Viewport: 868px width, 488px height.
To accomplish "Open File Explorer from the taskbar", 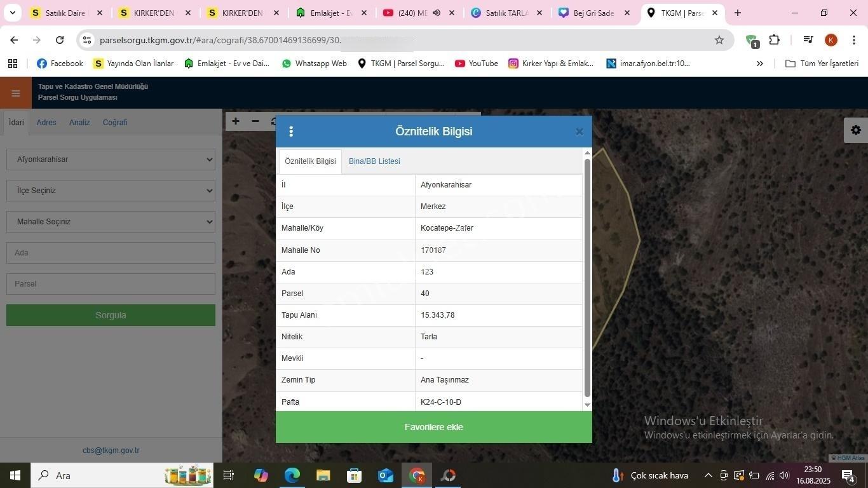I will (x=323, y=475).
